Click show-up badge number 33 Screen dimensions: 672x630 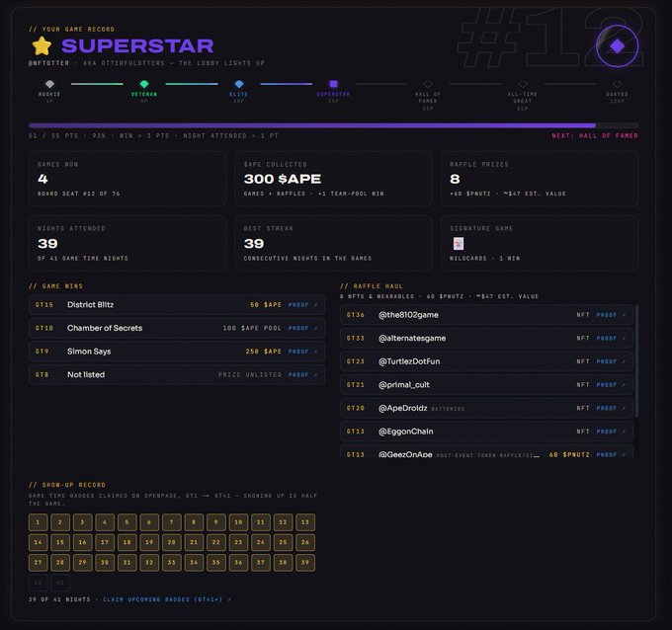pyautogui.click(x=171, y=562)
